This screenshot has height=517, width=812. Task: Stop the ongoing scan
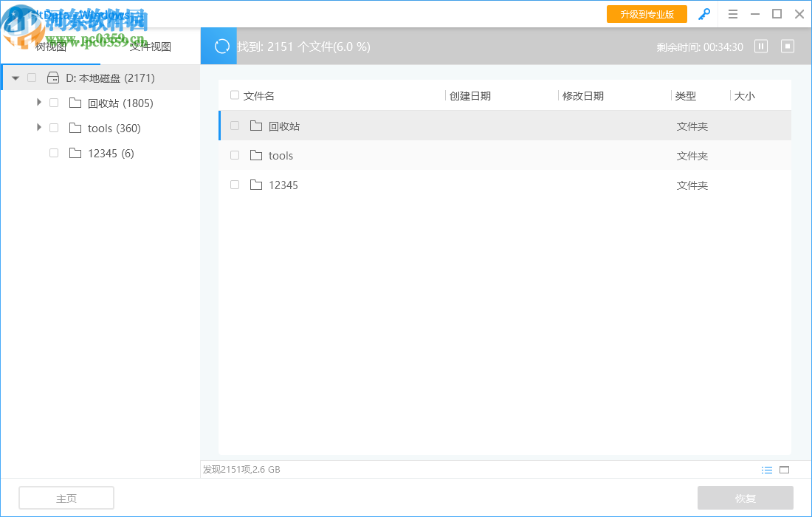[787, 46]
